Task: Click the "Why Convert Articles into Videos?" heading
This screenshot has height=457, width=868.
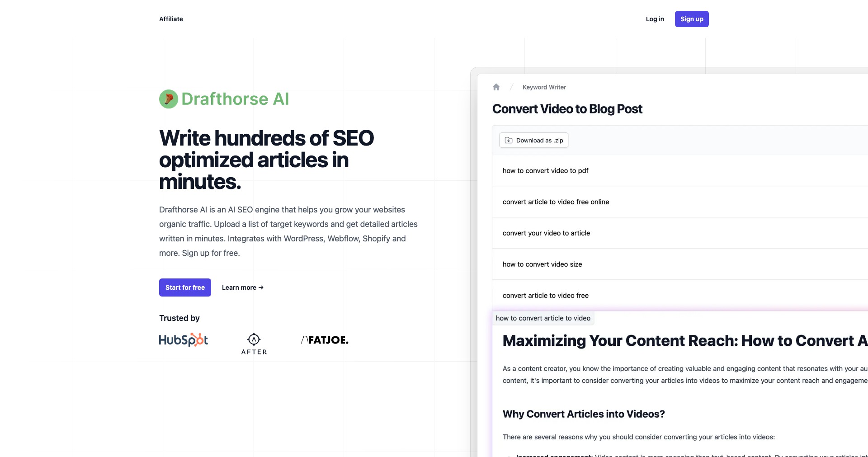Action: pos(584,414)
